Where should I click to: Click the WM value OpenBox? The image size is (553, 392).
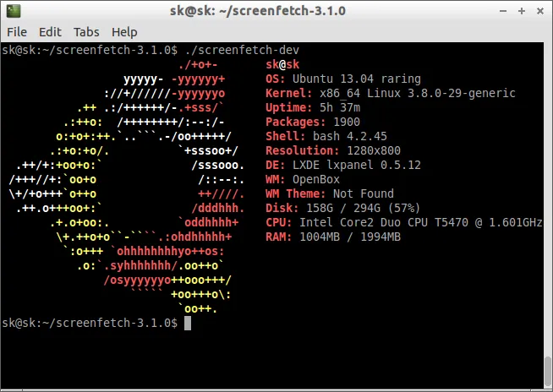[316, 179]
